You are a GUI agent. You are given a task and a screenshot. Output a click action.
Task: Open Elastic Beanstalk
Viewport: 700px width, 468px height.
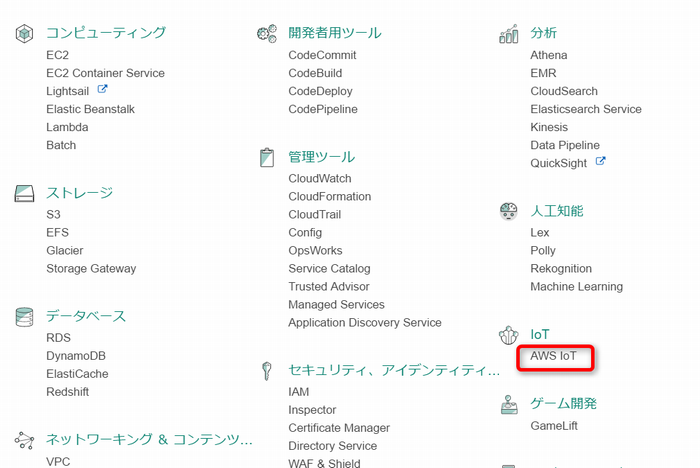90,109
